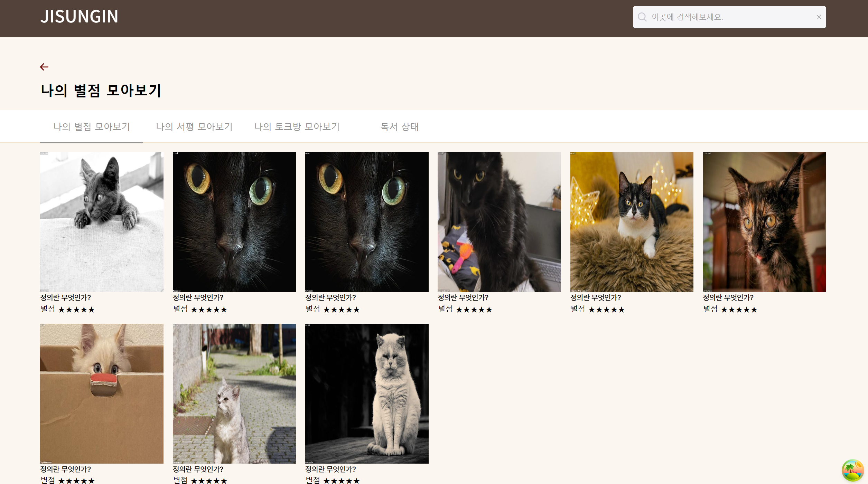
Task: Click the black cat near laptop thumbnail
Action: (x=499, y=222)
